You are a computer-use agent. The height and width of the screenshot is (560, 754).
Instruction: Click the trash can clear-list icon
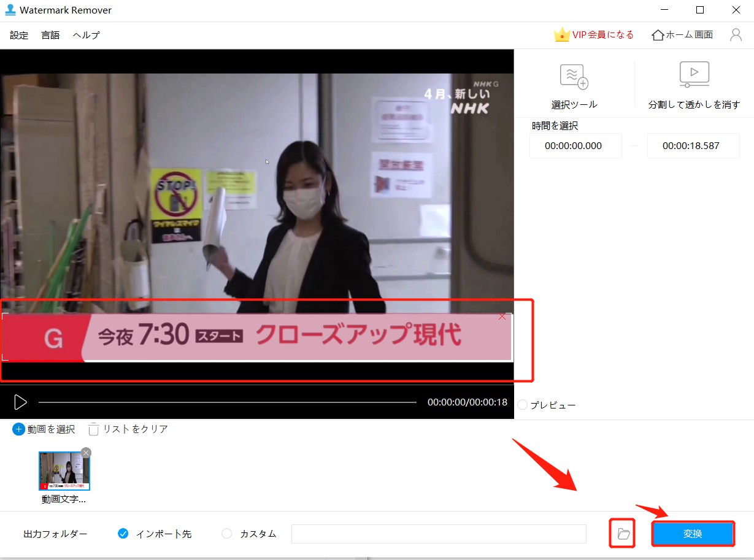coord(93,429)
